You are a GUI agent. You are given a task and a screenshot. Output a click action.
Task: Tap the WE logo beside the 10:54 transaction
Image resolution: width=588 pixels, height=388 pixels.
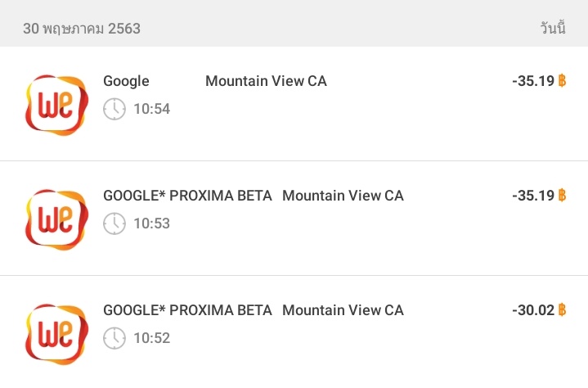click(56, 105)
